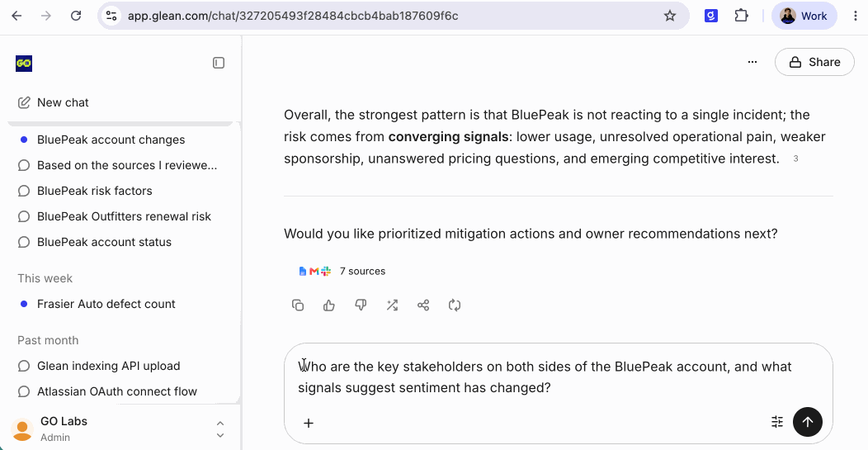Screen dimensions: 868x450
Task: Click the share icon below the response
Action: (x=423, y=306)
